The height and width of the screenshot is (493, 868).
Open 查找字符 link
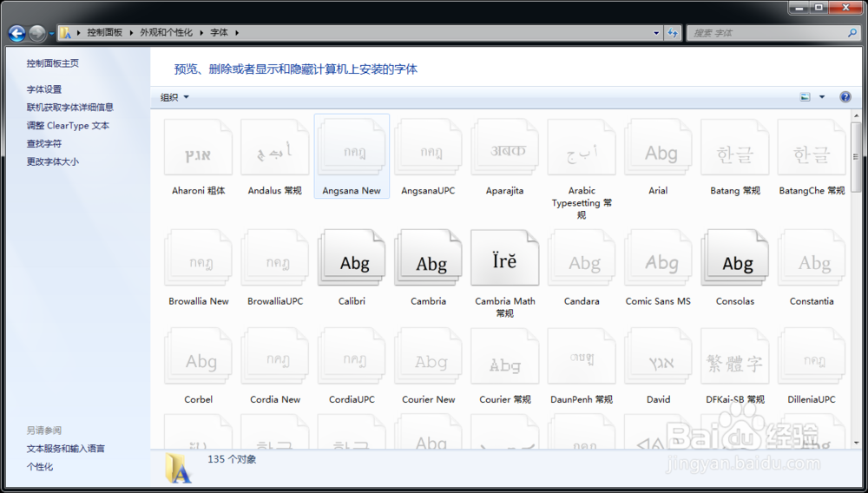click(x=44, y=144)
